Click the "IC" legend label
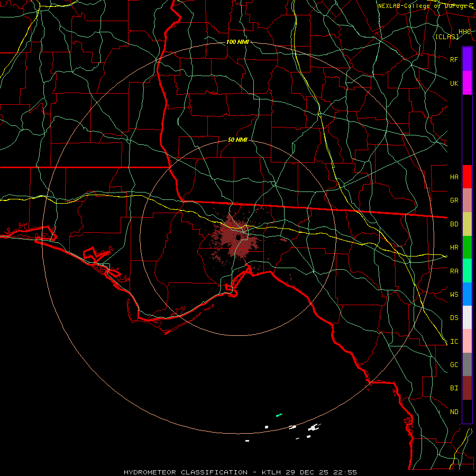Image resolution: width=476 pixels, height=476 pixels. pos(454,341)
